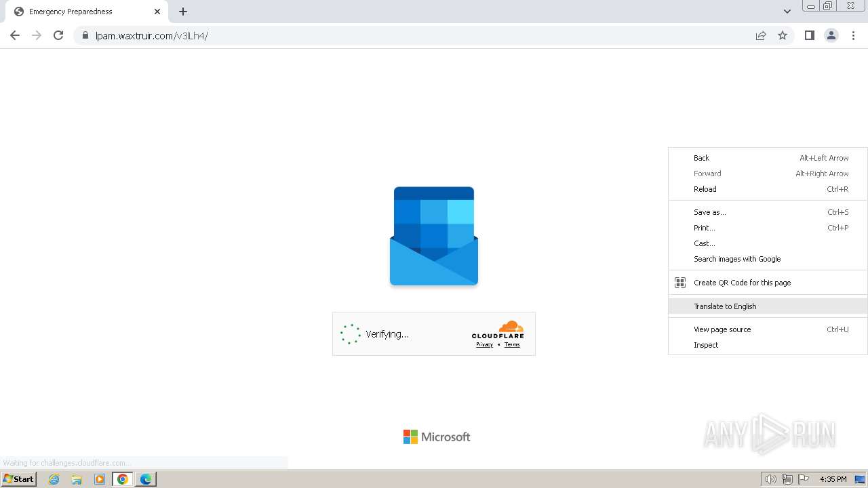Choose View page source
The image size is (868, 488).
pos(768,329)
